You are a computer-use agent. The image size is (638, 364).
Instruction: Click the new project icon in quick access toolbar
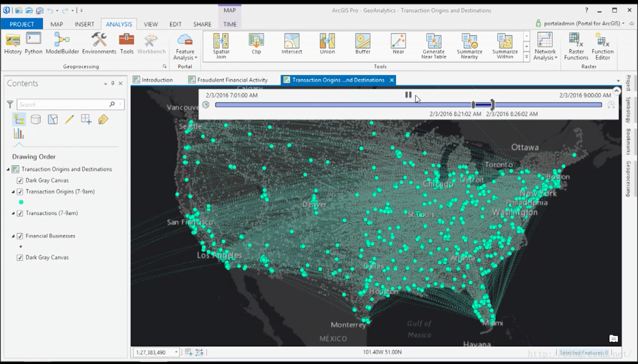18,10
